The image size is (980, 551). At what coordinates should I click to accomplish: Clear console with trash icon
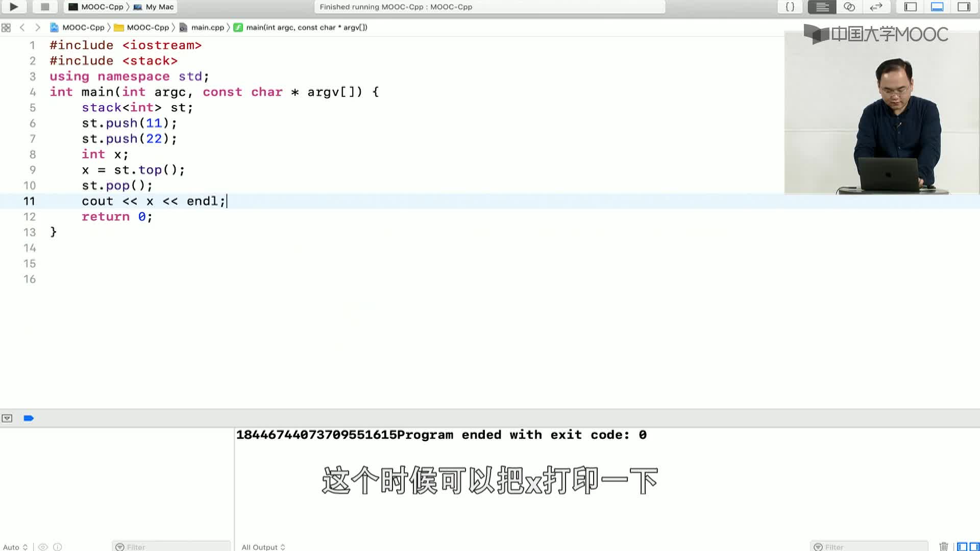pos(944,546)
